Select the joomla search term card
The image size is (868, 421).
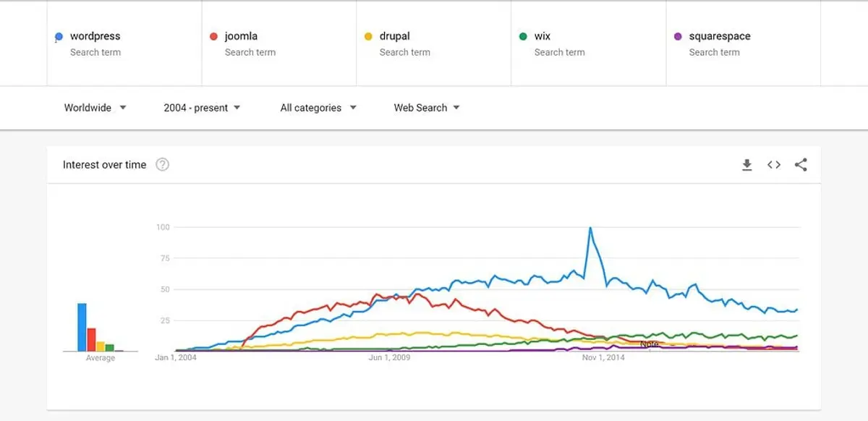click(x=278, y=43)
